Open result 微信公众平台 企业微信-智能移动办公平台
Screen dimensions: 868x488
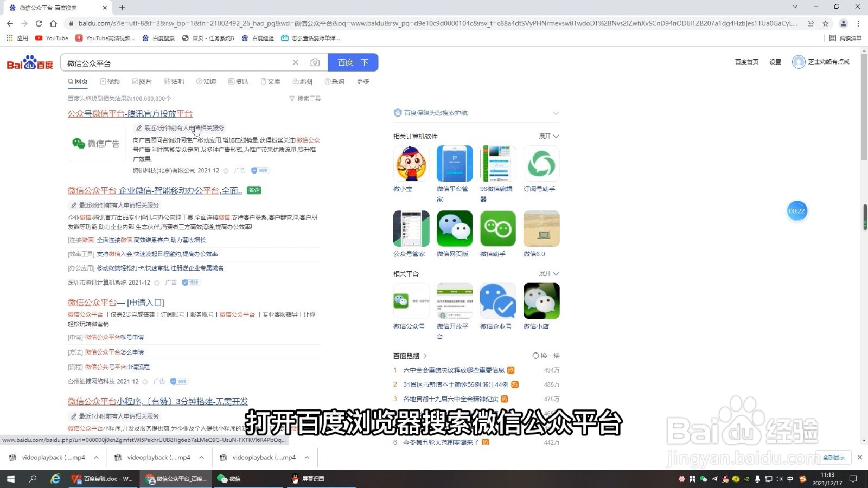155,190
